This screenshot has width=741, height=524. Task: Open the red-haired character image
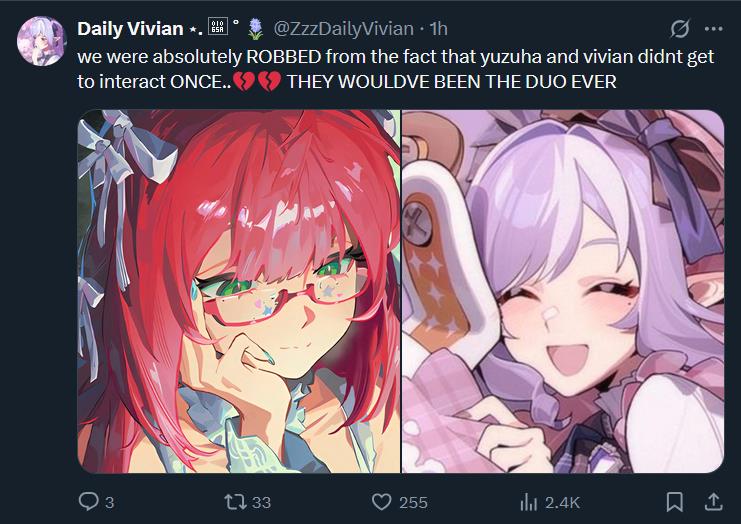(239, 291)
